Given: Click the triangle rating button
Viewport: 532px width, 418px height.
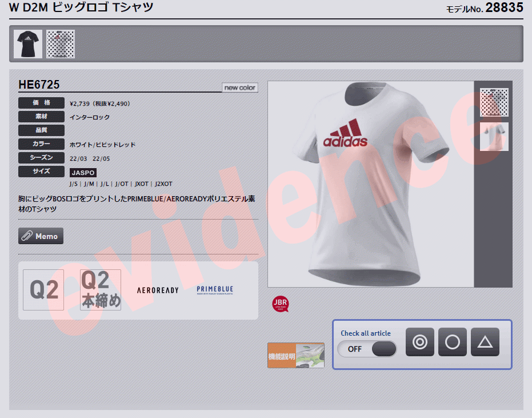Looking at the screenshot, I should click(x=485, y=342).
